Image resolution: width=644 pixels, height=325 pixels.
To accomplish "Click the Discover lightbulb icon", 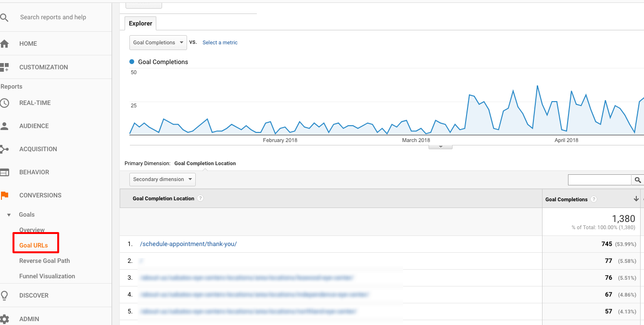I will 4,296.
